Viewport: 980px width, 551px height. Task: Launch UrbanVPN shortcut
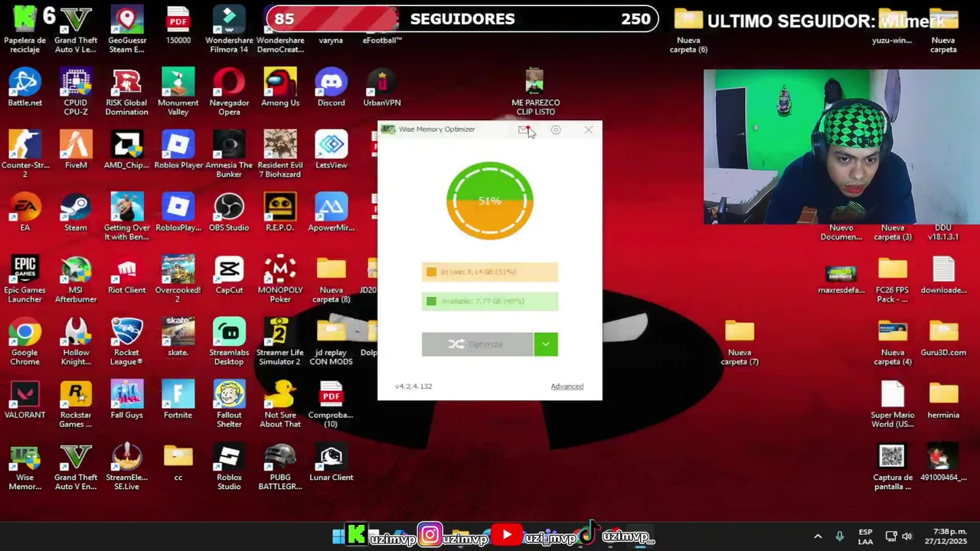[382, 88]
